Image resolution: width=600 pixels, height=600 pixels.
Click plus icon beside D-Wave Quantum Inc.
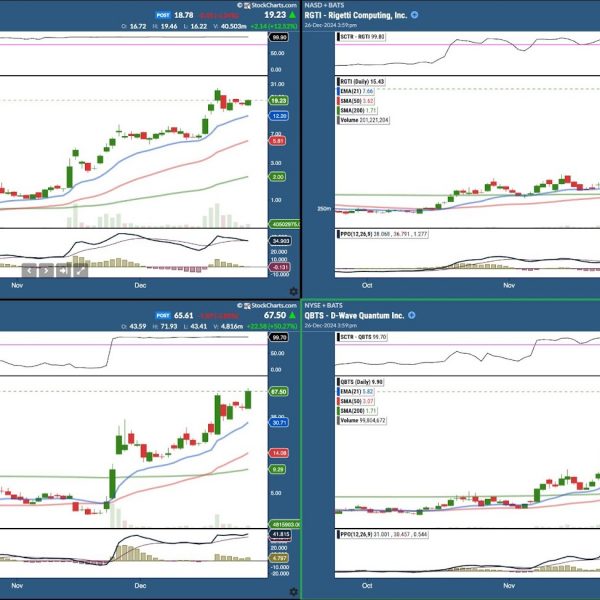[412, 315]
